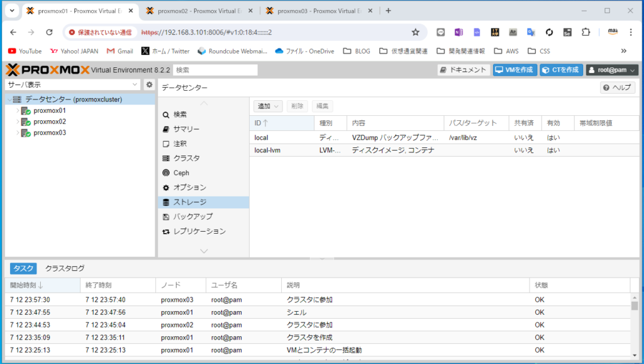The width and height of the screenshot is (644, 364).
Task: Open the 注釈 notes menu item
Action: coord(180,144)
